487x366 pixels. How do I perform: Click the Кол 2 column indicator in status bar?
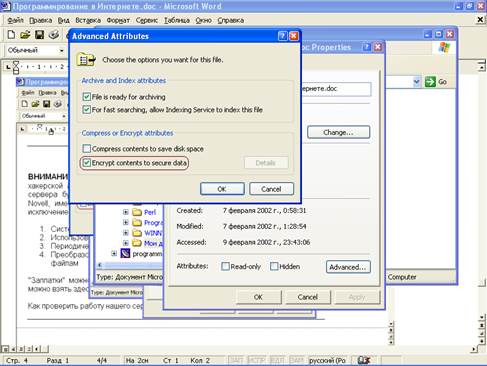coord(200,360)
